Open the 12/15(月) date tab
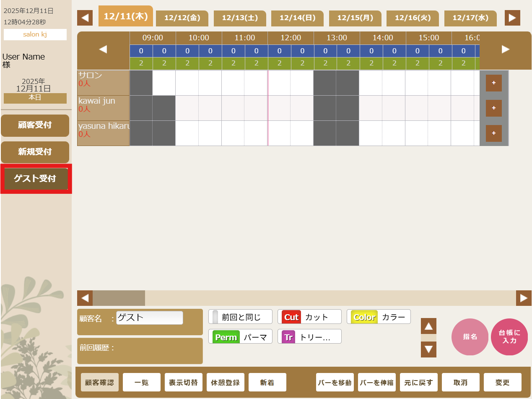The height and width of the screenshot is (399, 532). coord(355,18)
